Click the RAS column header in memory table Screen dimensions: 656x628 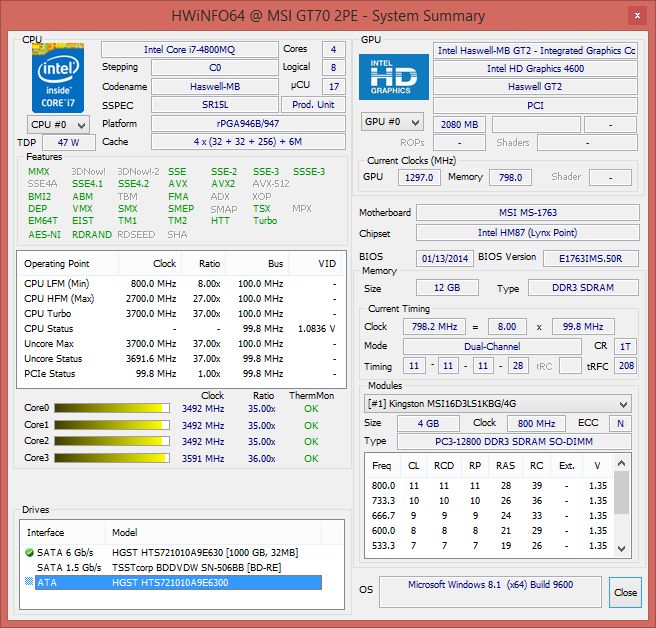505,466
